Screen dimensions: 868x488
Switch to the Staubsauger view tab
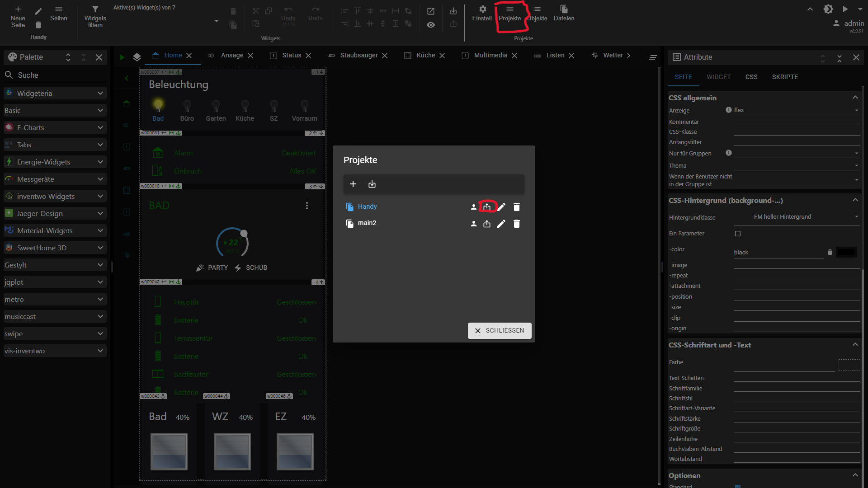(359, 55)
